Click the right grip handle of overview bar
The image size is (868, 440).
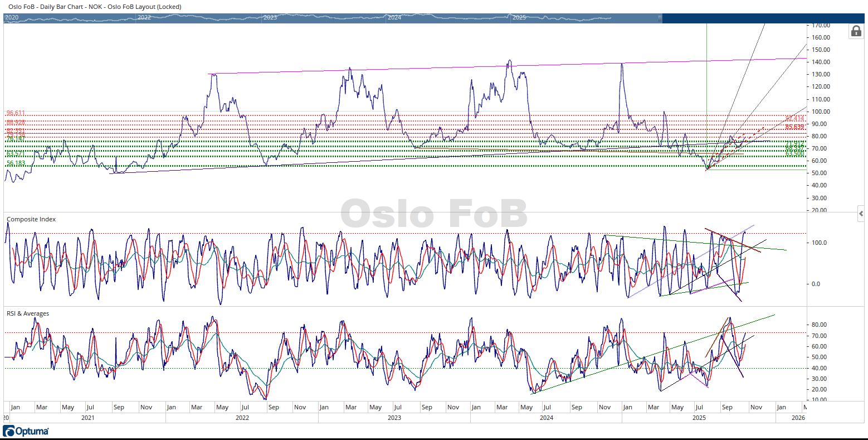click(x=660, y=18)
